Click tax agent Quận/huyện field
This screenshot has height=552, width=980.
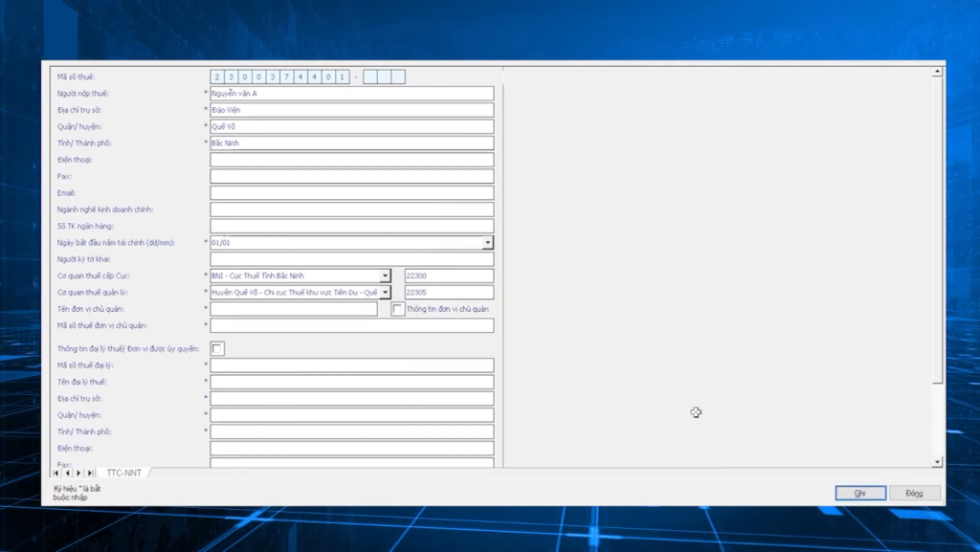coord(352,415)
